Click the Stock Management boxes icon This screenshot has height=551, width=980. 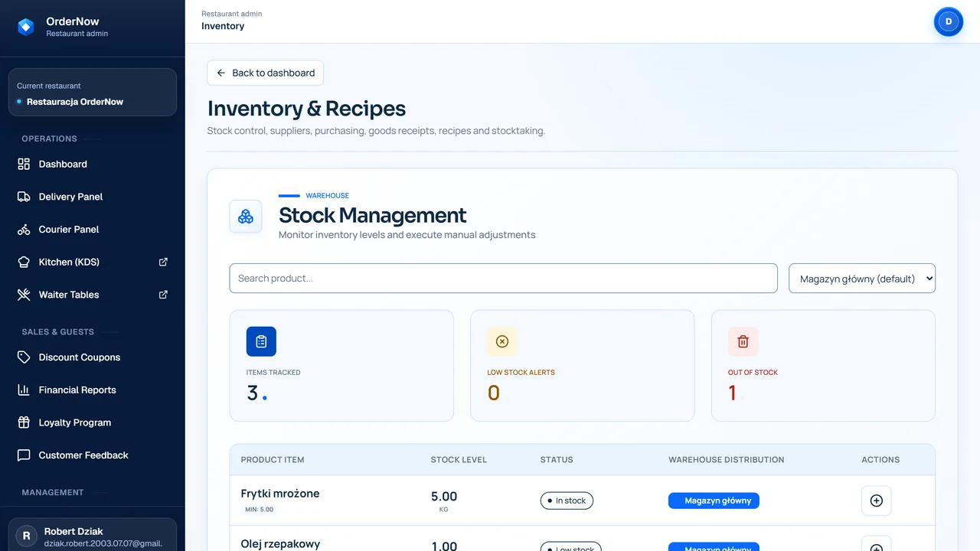pyautogui.click(x=246, y=217)
